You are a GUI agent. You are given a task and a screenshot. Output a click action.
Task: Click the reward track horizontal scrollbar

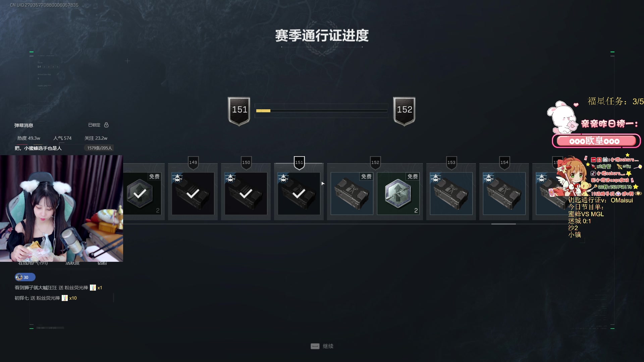(503, 224)
